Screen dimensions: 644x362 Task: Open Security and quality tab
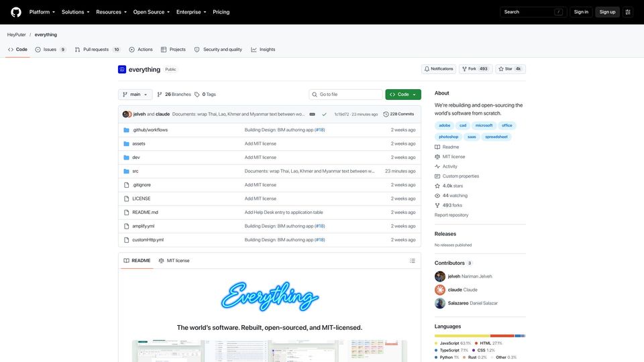(218, 50)
